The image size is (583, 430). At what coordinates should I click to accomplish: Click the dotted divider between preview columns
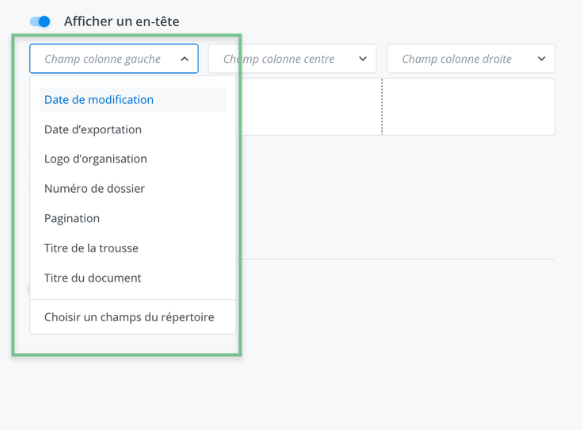click(x=382, y=107)
